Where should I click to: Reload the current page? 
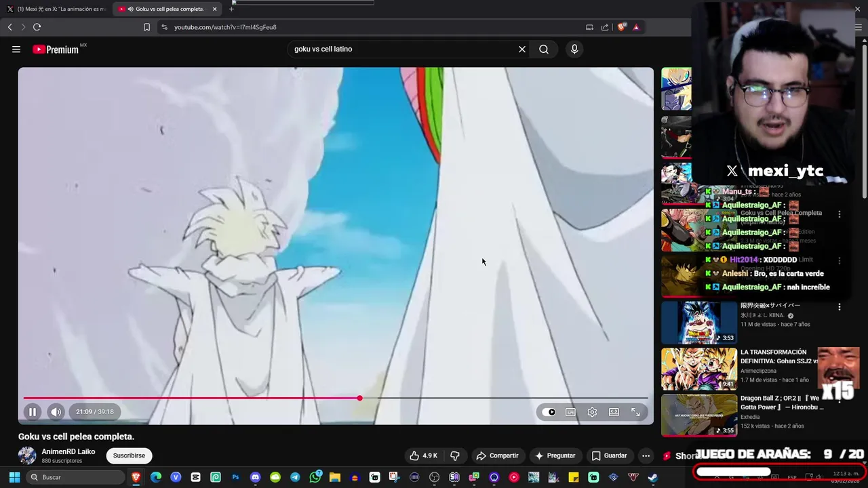pos(37,27)
